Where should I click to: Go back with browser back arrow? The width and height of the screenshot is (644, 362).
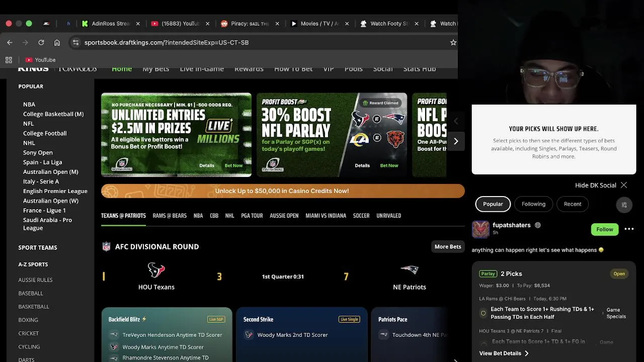[10, 43]
